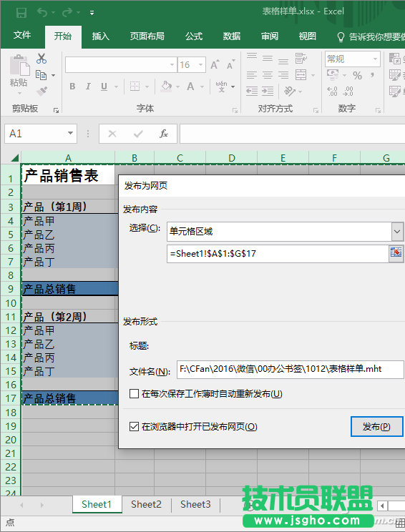Click the Select All corner triangle

[x=14, y=158]
